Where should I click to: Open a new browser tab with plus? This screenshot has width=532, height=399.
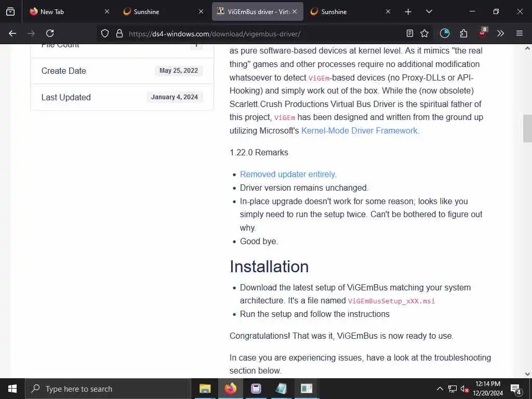tap(408, 12)
